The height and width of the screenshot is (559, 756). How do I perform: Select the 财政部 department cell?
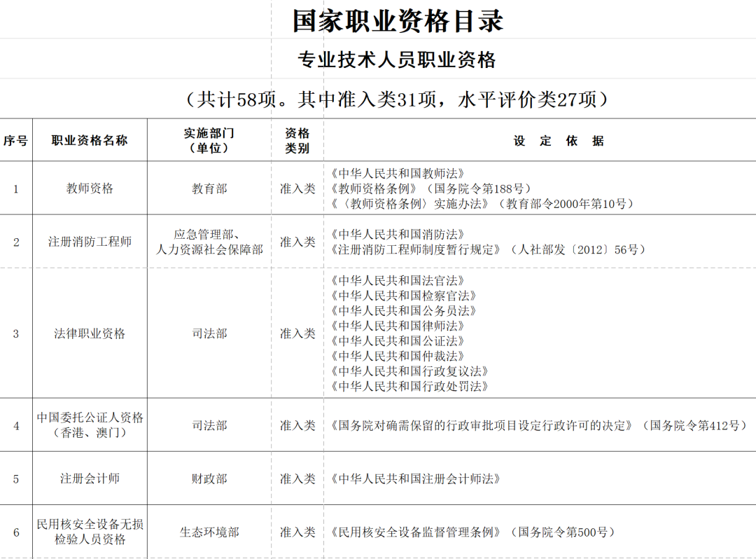click(209, 478)
